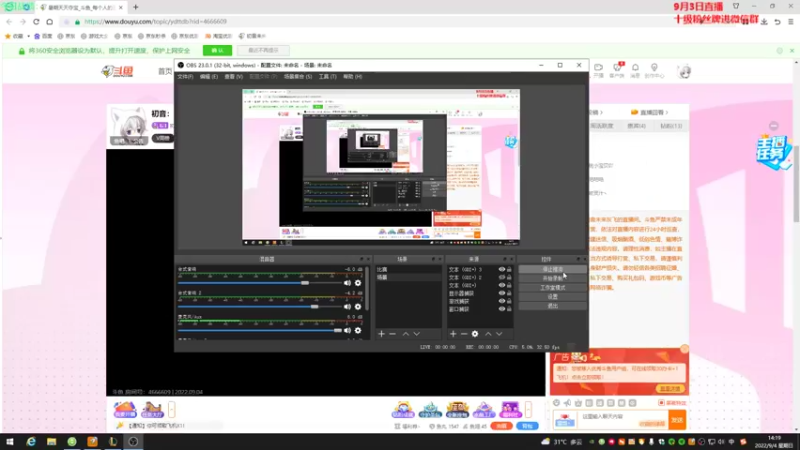The height and width of the screenshot is (450, 800).
Task: Open OBS 设置 settings button
Action: coord(553,297)
